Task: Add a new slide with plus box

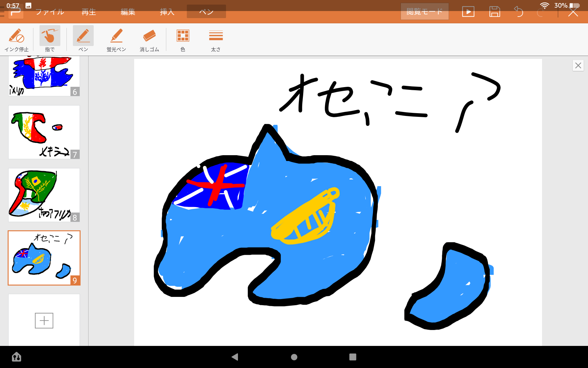Action: pyautogui.click(x=44, y=320)
